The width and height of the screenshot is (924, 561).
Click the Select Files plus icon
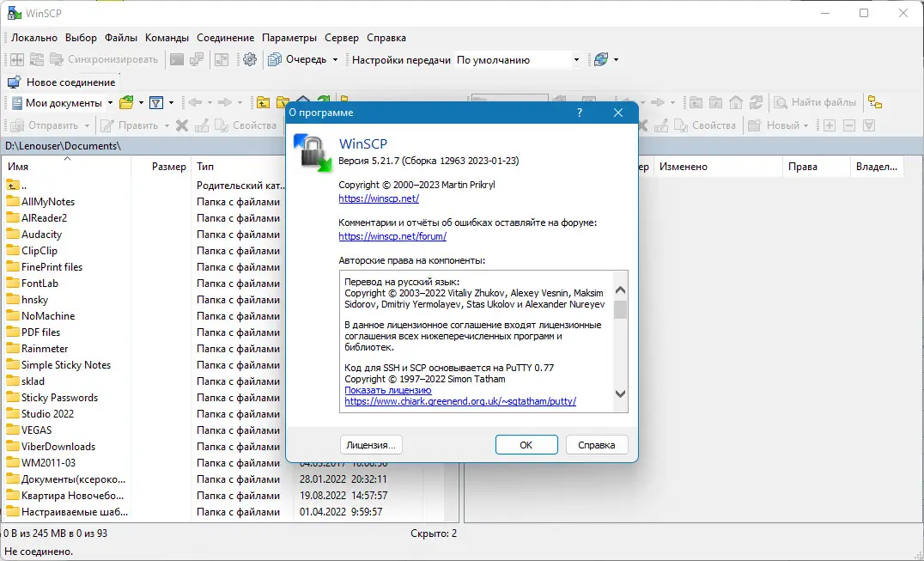(x=830, y=125)
